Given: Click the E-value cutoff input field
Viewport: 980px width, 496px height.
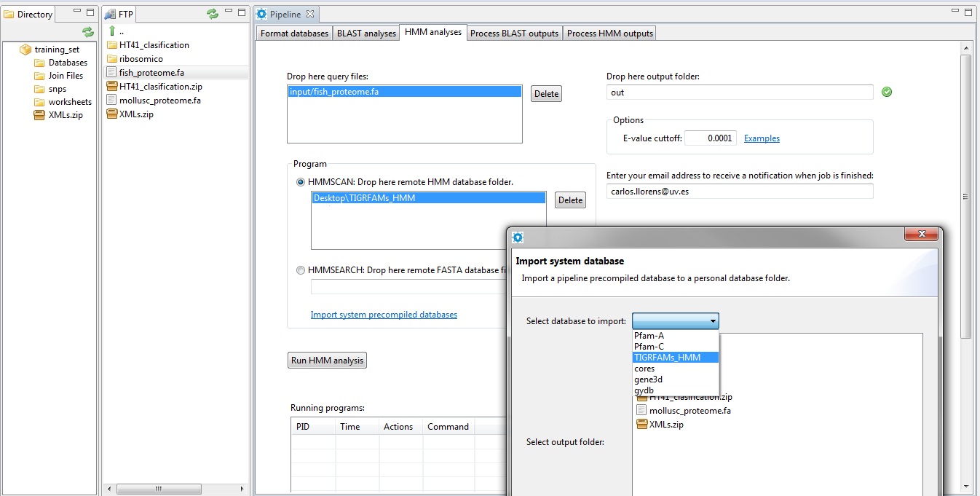Looking at the screenshot, I should pyautogui.click(x=710, y=138).
